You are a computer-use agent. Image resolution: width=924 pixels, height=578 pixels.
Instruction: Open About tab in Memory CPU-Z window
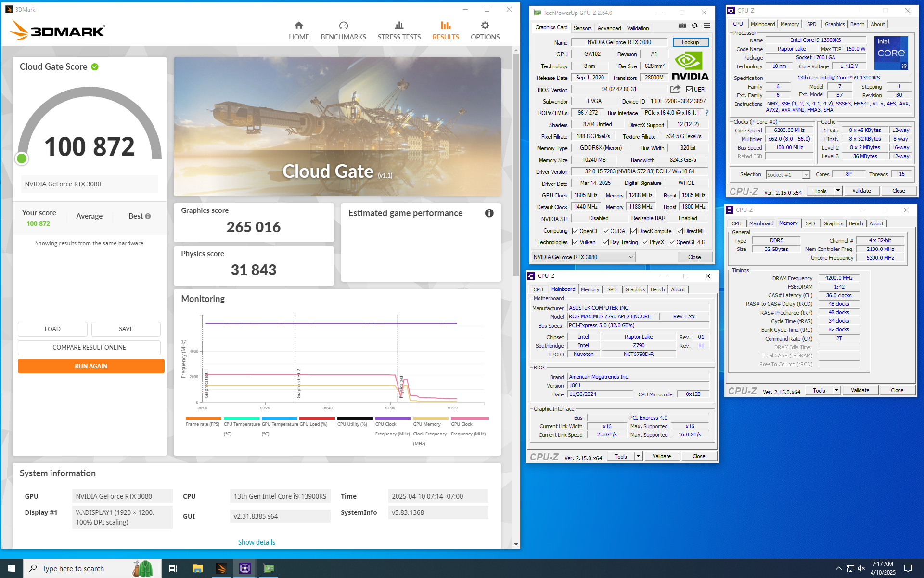[876, 223]
